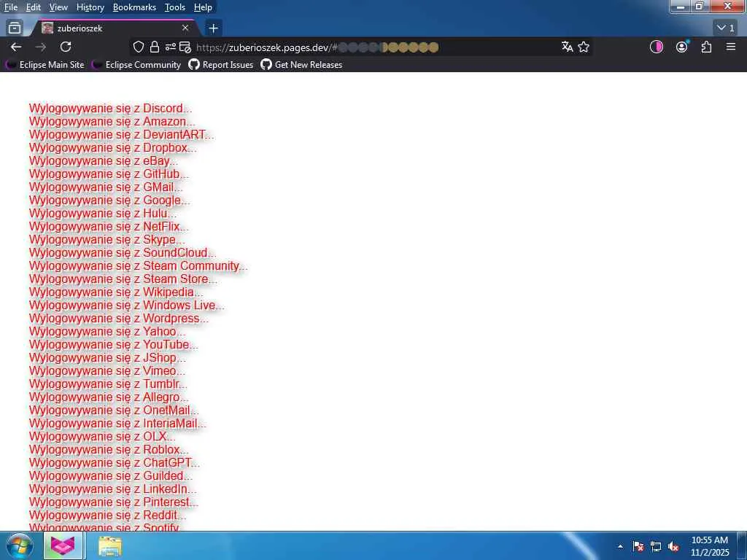The image size is (747, 560).
Task: Open Windows Explorer from the taskbar
Action: tap(110, 546)
